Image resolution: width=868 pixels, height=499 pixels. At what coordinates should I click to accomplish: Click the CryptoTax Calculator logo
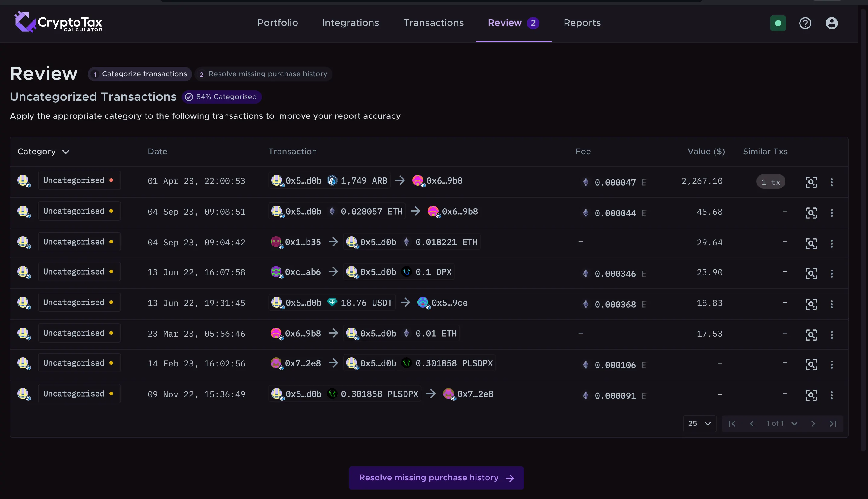pos(58,22)
